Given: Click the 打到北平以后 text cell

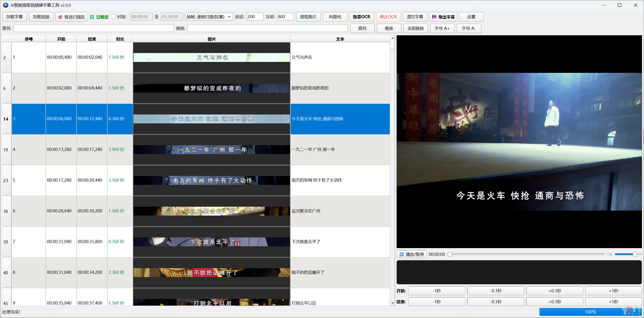Looking at the screenshot, I should tap(340, 297).
